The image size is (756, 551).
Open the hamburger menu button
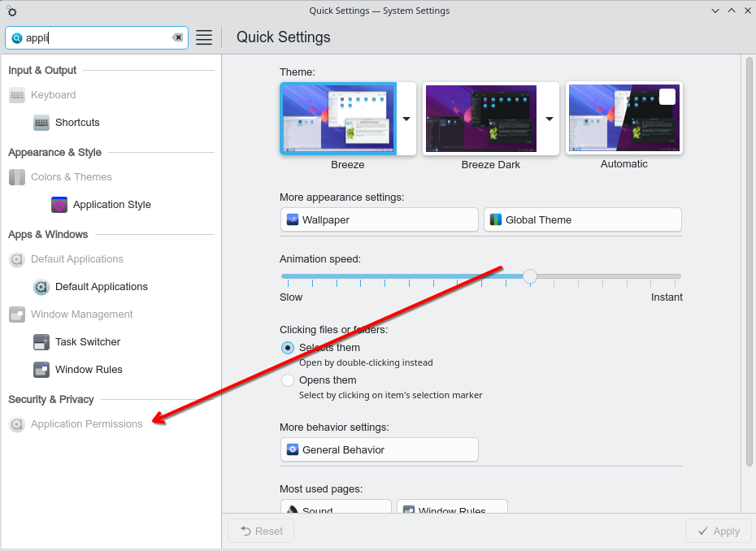point(204,37)
